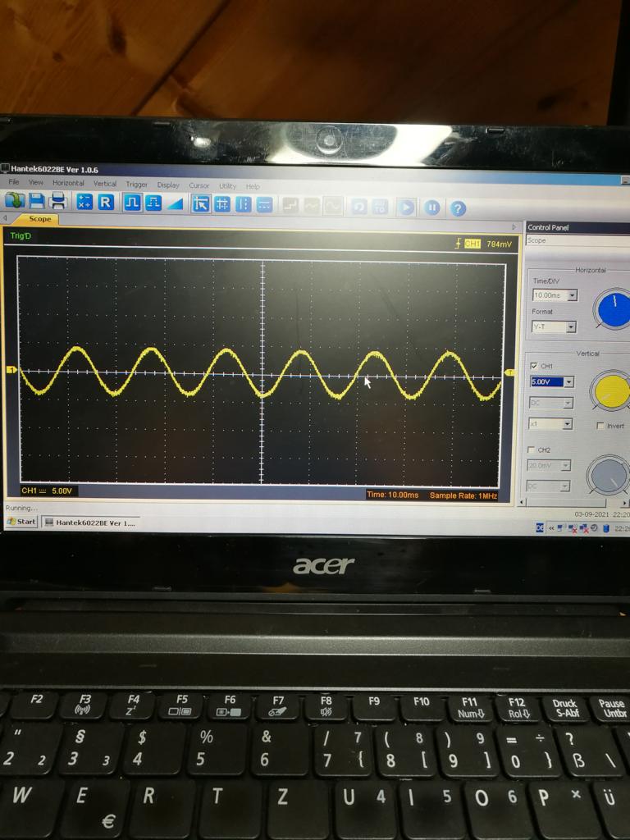This screenshot has width=630, height=840.
Task: Click the greyed icon left of Play
Action: (x=381, y=207)
